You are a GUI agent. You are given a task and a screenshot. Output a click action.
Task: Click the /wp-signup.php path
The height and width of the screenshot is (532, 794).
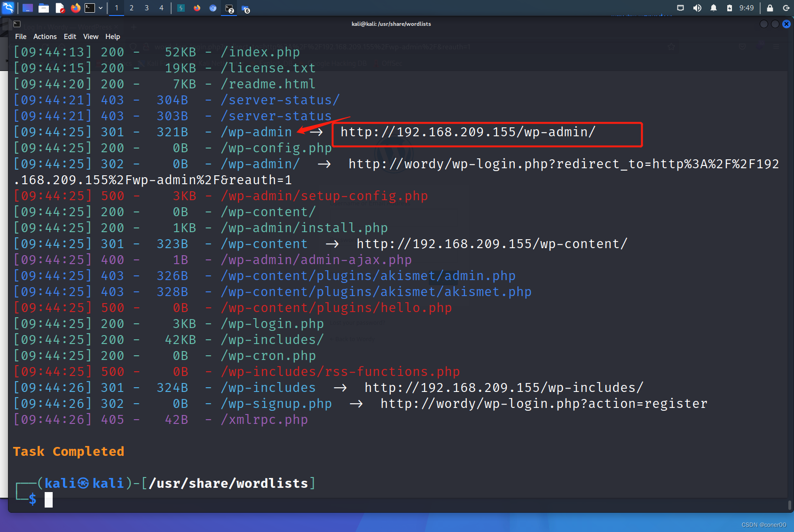(x=276, y=404)
